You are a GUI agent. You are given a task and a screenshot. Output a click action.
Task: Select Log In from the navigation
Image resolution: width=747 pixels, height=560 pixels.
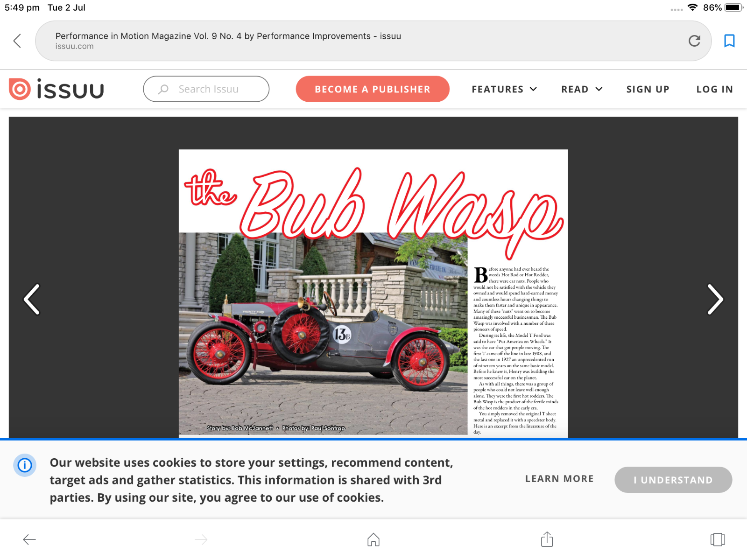[x=714, y=89]
